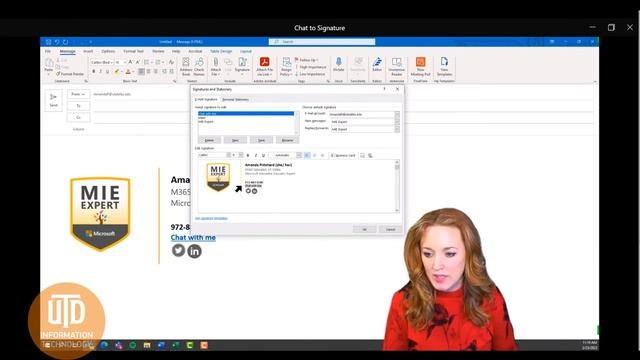
Task: Open File Explorer from the taskbar
Action: coord(147,345)
